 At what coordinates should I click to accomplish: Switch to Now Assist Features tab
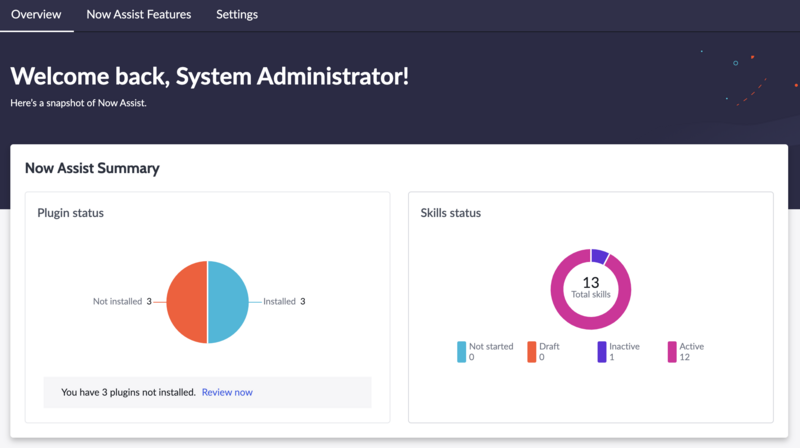coord(139,14)
